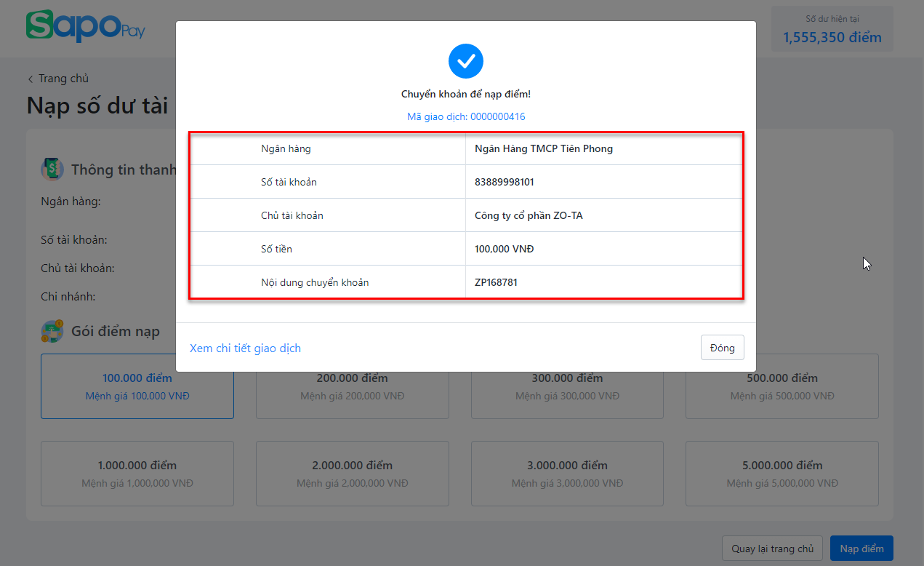Viewport: 924px width, 566px height.
Task: Click Quay lại trang chủ button
Action: pos(772,549)
